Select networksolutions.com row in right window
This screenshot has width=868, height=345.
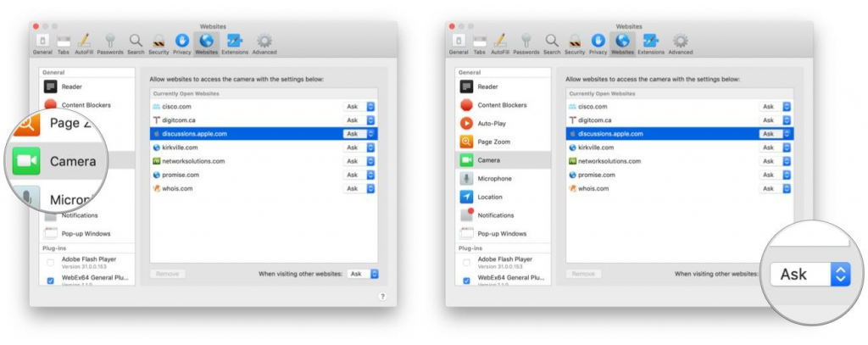tap(679, 161)
